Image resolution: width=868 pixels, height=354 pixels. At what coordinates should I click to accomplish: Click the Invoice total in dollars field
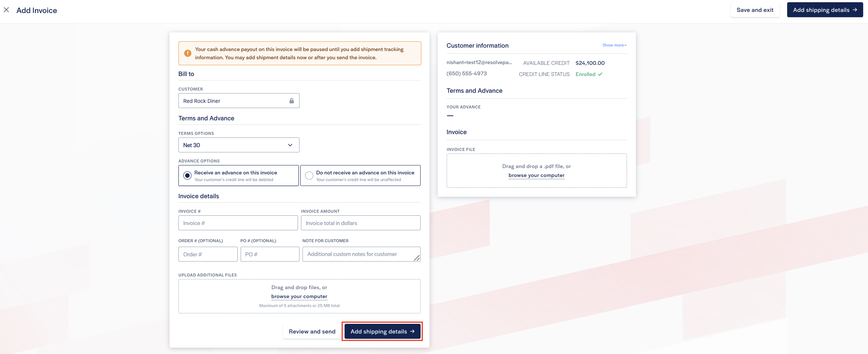click(360, 223)
